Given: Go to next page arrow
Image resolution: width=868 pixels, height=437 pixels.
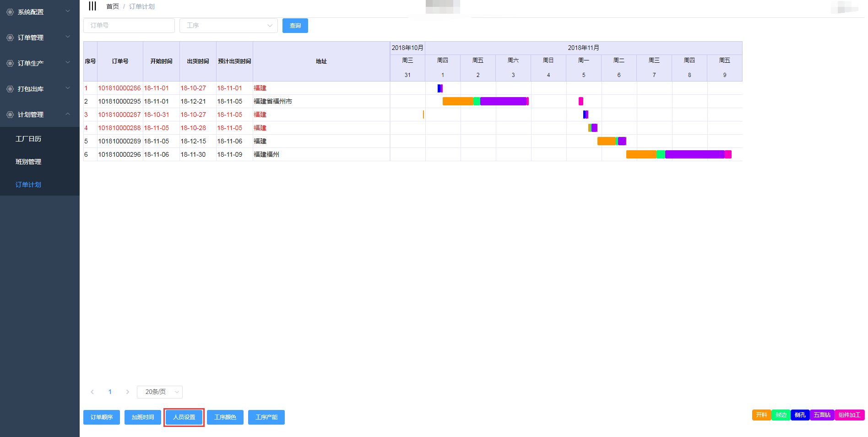Looking at the screenshot, I should pyautogui.click(x=127, y=392).
